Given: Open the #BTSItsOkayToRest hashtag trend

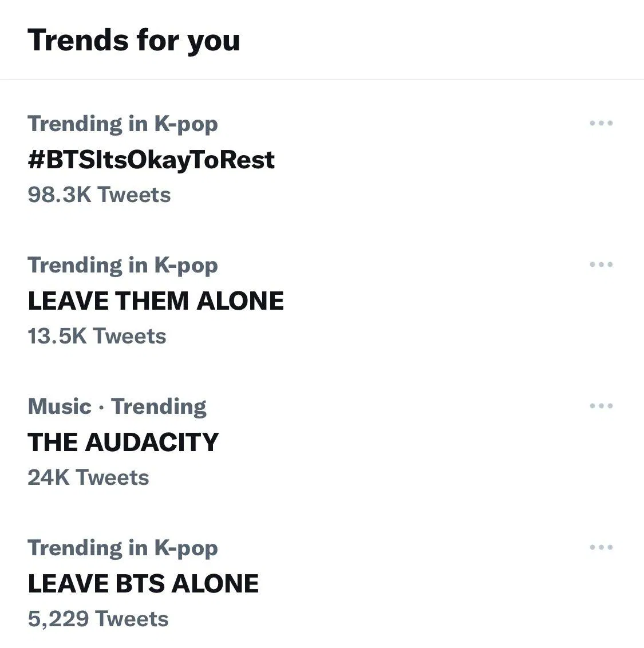Looking at the screenshot, I should click(152, 160).
